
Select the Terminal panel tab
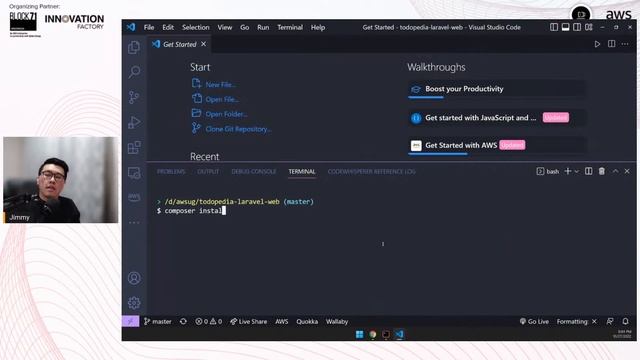click(x=302, y=171)
